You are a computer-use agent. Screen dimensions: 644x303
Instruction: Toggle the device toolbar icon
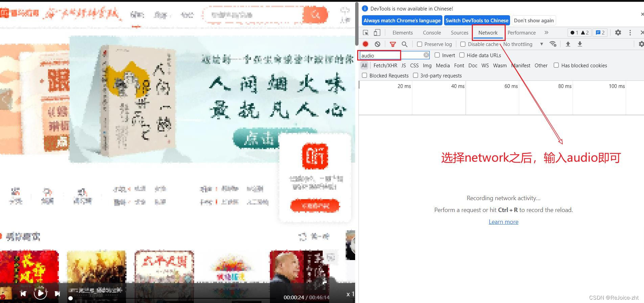click(377, 32)
